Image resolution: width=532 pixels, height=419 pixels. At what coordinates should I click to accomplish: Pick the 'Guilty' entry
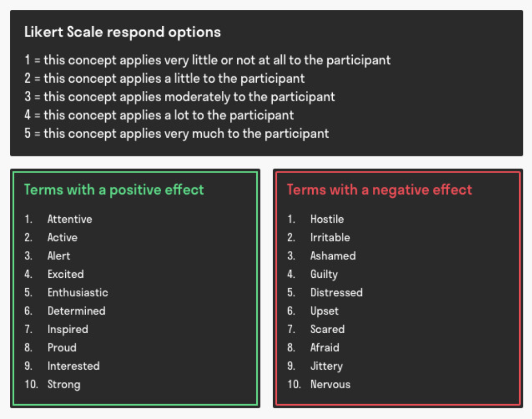tap(324, 275)
